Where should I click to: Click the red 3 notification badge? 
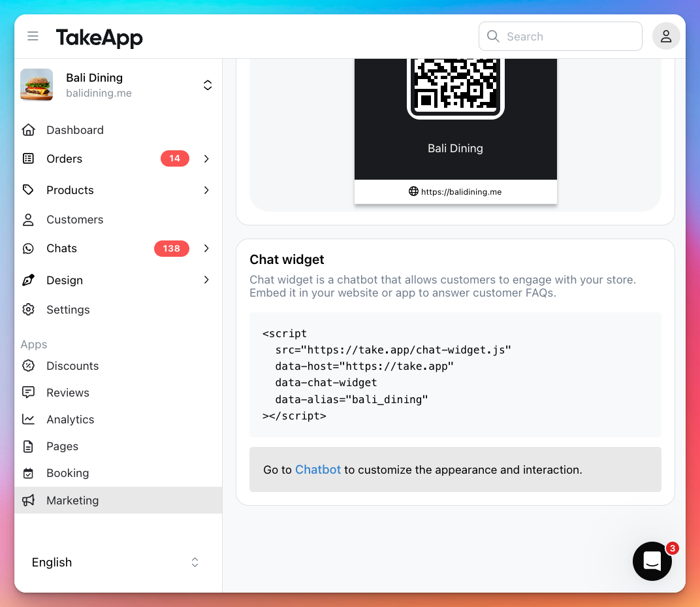672,548
